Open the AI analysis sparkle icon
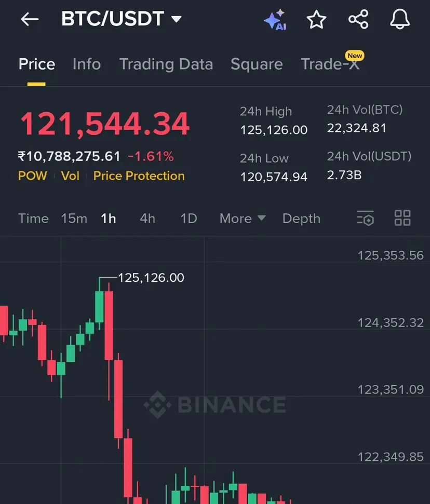 click(275, 20)
